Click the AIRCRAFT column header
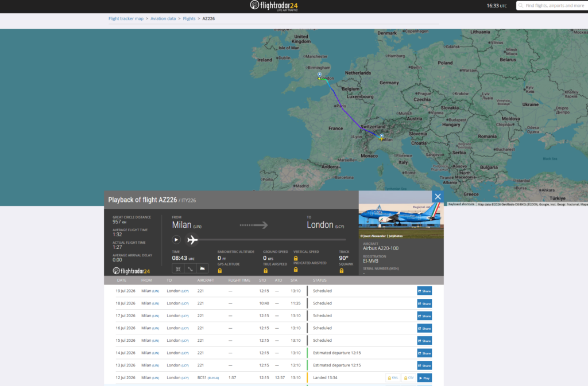588x386 pixels. point(206,280)
